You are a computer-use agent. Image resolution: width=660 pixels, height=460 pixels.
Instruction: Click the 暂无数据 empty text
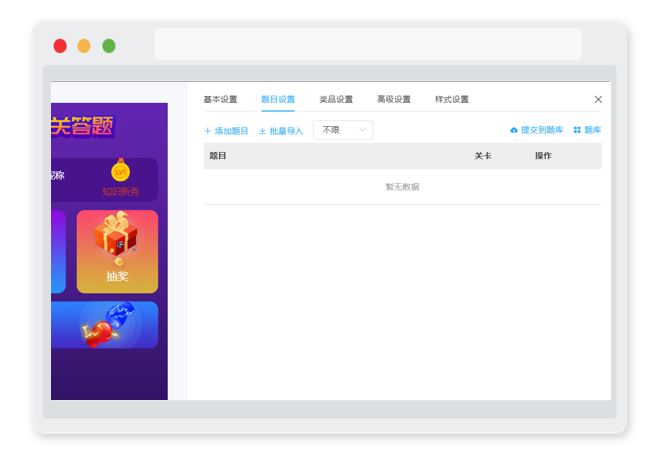point(402,186)
